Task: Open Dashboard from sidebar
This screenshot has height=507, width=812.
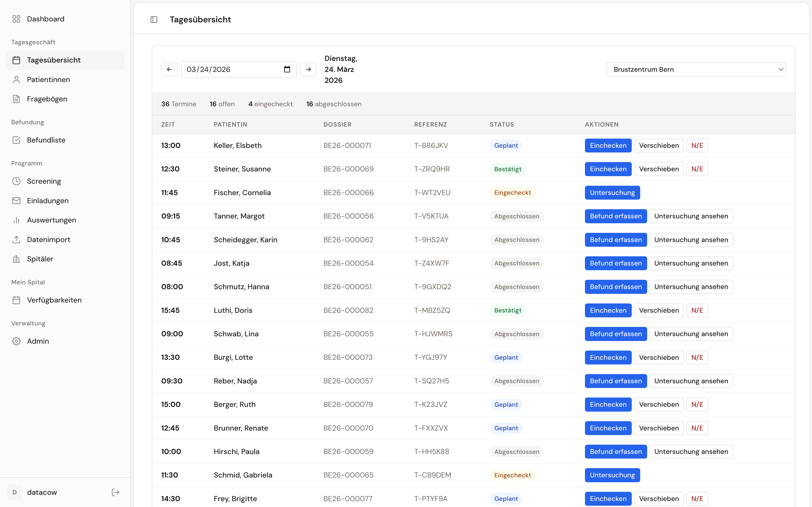Action: pyautogui.click(x=46, y=19)
